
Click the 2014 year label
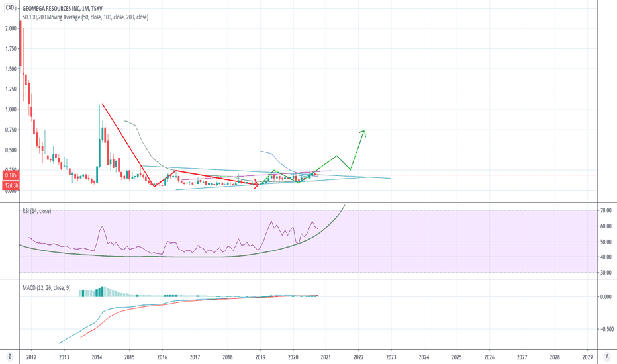(x=97, y=357)
